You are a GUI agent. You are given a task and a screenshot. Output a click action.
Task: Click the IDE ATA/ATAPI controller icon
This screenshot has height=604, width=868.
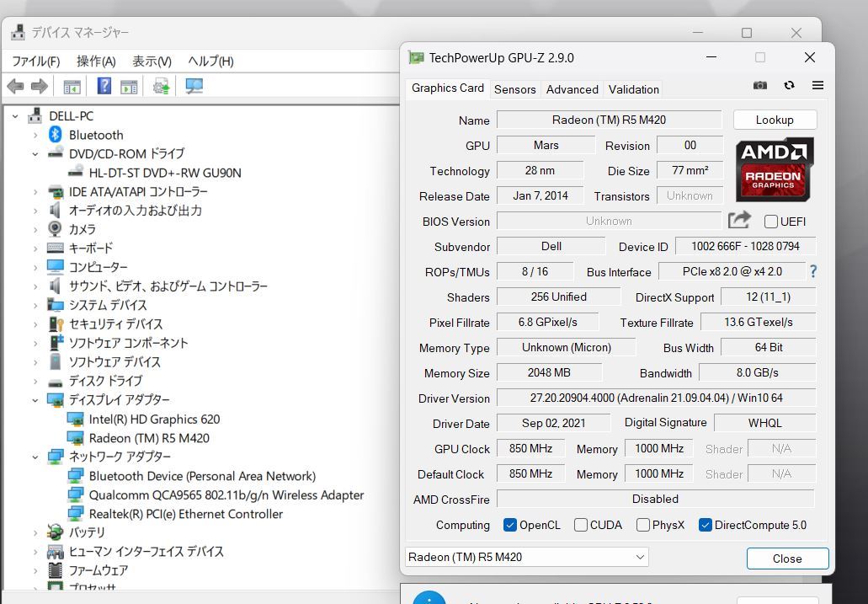pyautogui.click(x=56, y=192)
